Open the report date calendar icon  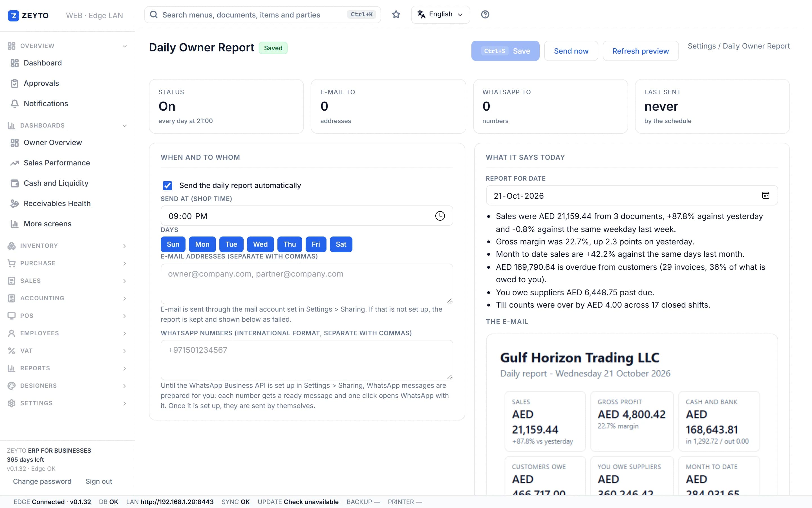pyautogui.click(x=765, y=196)
